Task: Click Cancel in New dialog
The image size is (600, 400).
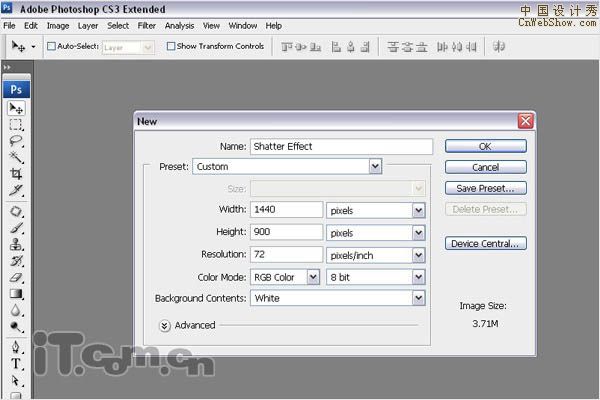Action: pyautogui.click(x=486, y=167)
